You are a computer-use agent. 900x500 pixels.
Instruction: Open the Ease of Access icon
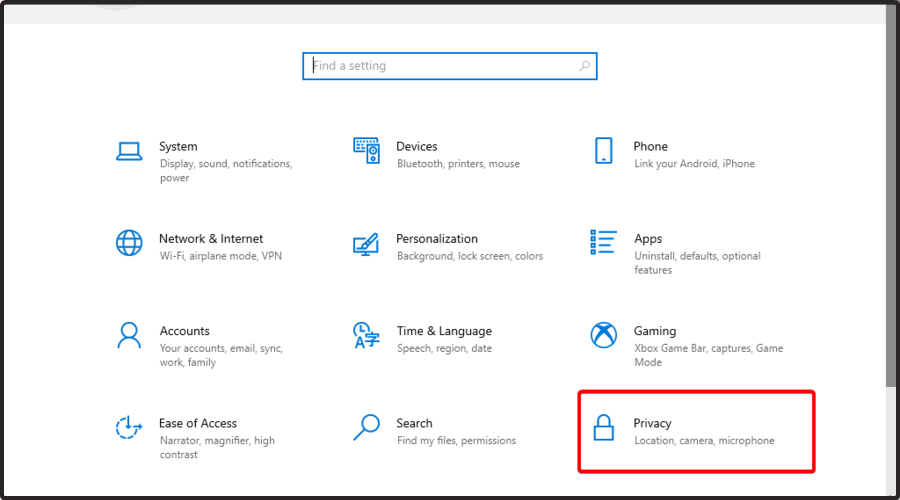[129, 427]
